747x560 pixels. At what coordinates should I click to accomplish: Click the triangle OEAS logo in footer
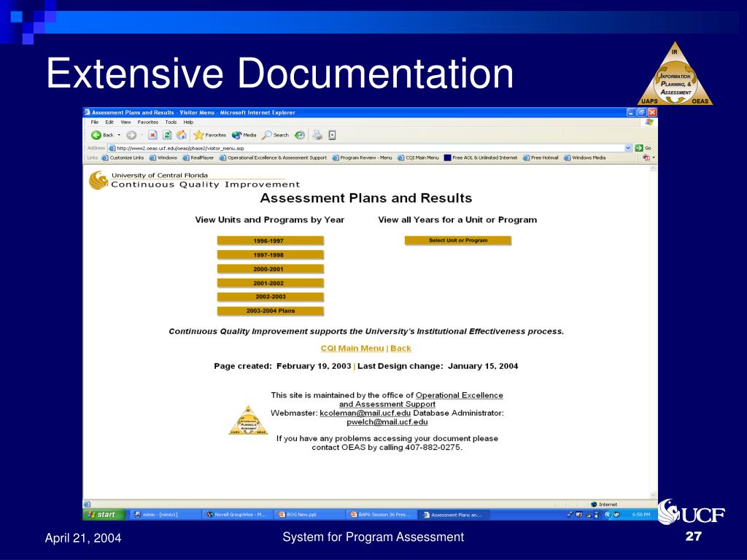pos(248,420)
